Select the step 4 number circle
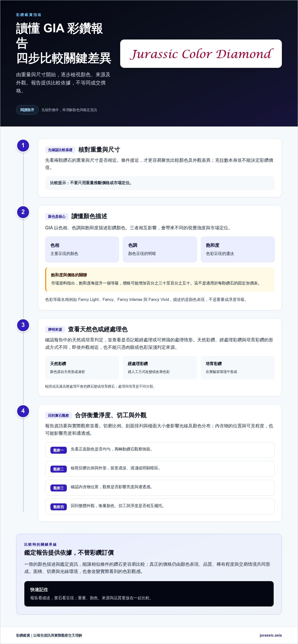298x644 pixels. (x=23, y=411)
